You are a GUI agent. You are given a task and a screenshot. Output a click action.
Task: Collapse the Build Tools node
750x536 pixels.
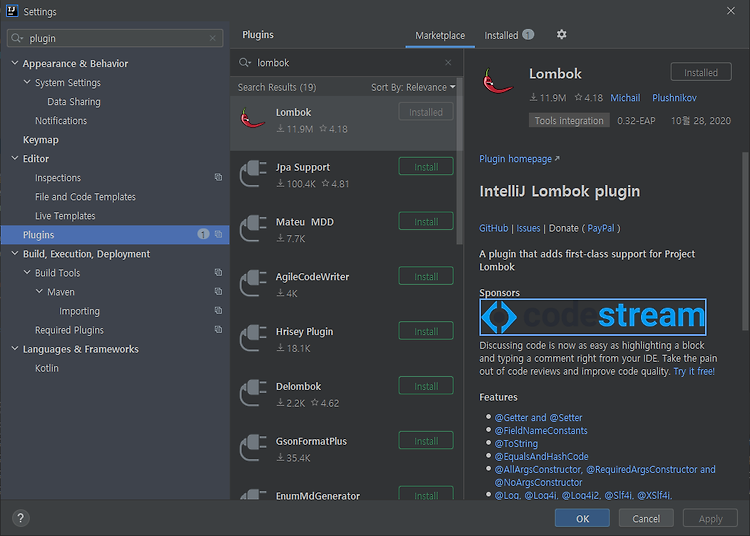[27, 272]
